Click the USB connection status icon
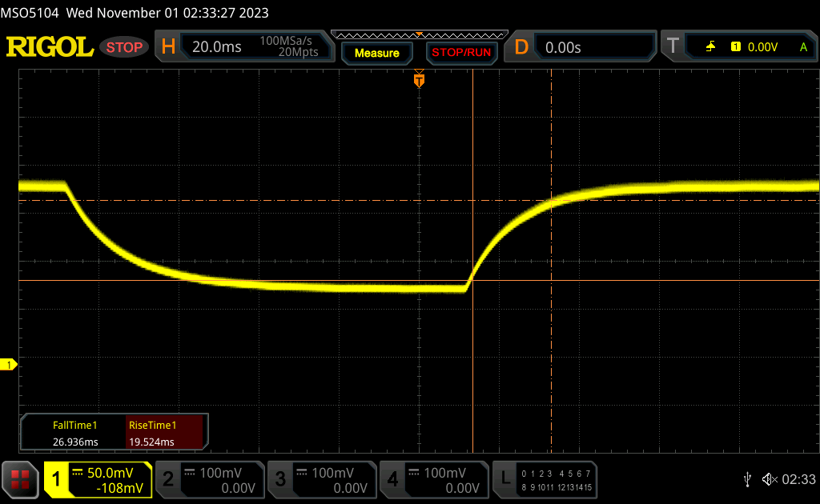Viewport: 820px width, 504px height. pyautogui.click(x=747, y=479)
